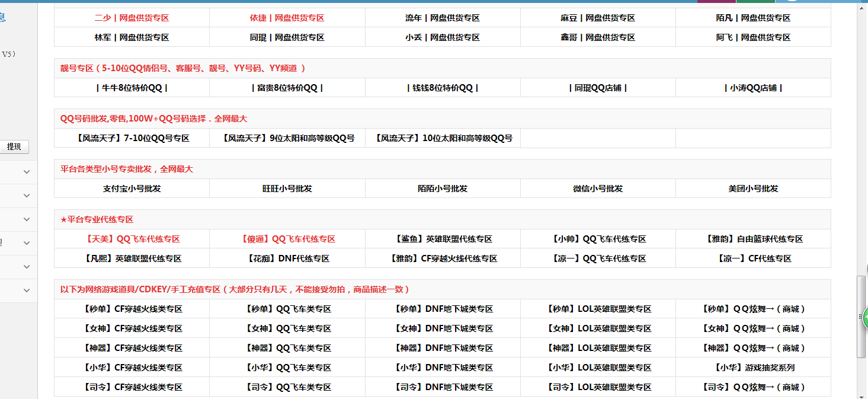This screenshot has width=868, height=399.
Task: Open 【神器】DNF地下城类专区
Action: (443, 348)
